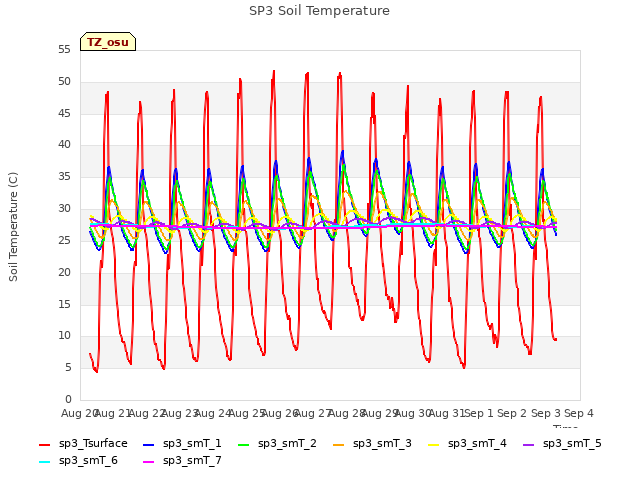Toggle sp3_Tsurface series in the legend

83,444
